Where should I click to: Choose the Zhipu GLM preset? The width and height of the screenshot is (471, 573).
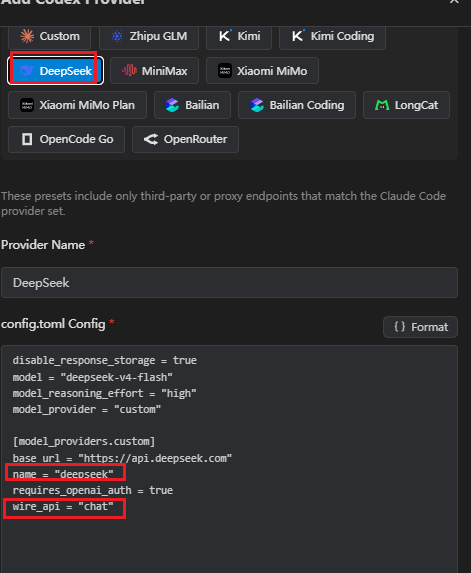(149, 37)
